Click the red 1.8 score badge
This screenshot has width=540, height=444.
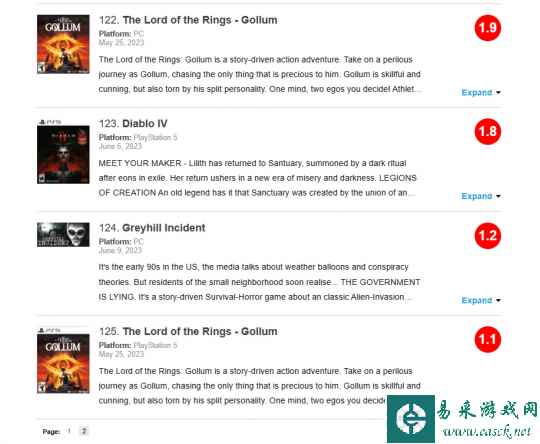coord(488,131)
